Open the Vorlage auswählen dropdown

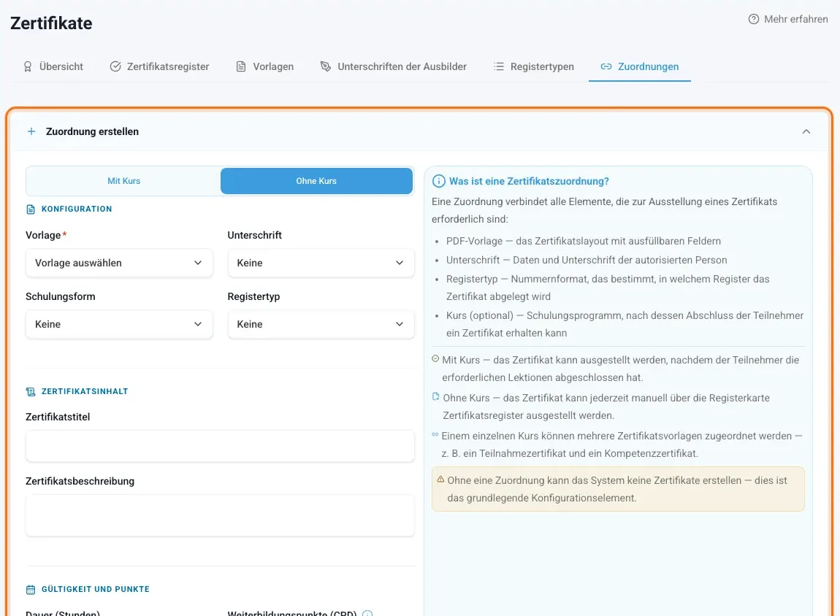tap(119, 263)
